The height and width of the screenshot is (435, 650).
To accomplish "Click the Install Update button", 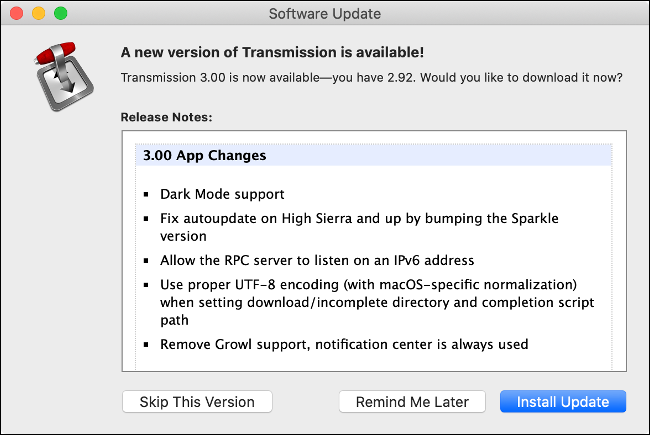I will [562, 402].
